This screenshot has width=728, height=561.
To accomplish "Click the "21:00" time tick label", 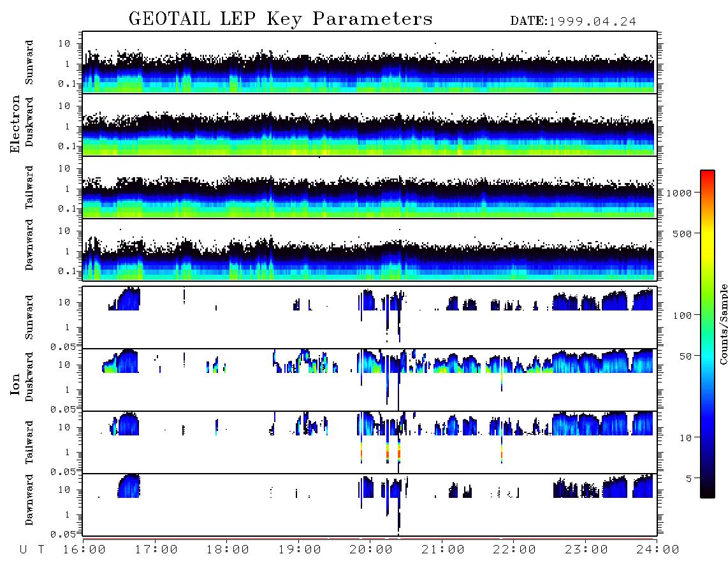I will 443,550.
